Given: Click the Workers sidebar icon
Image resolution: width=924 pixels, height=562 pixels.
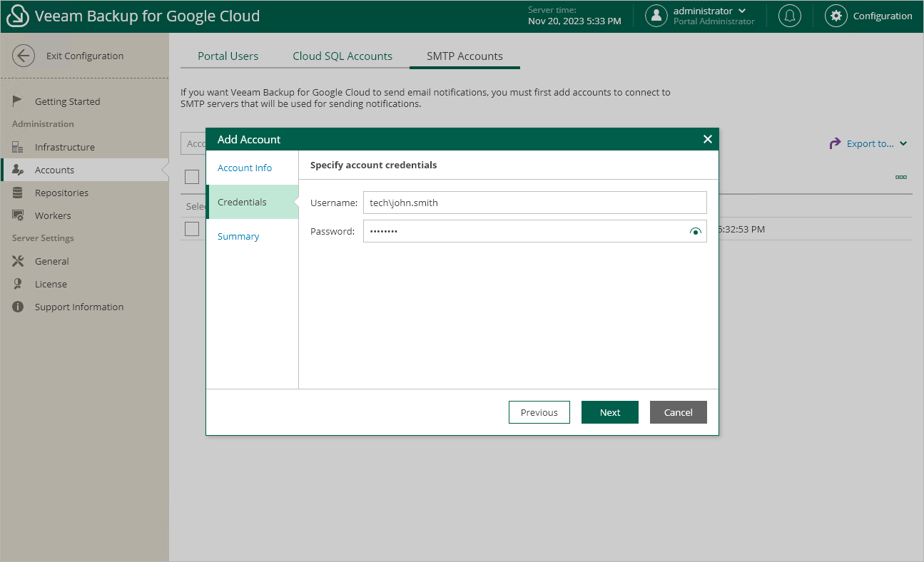Looking at the screenshot, I should [x=18, y=215].
